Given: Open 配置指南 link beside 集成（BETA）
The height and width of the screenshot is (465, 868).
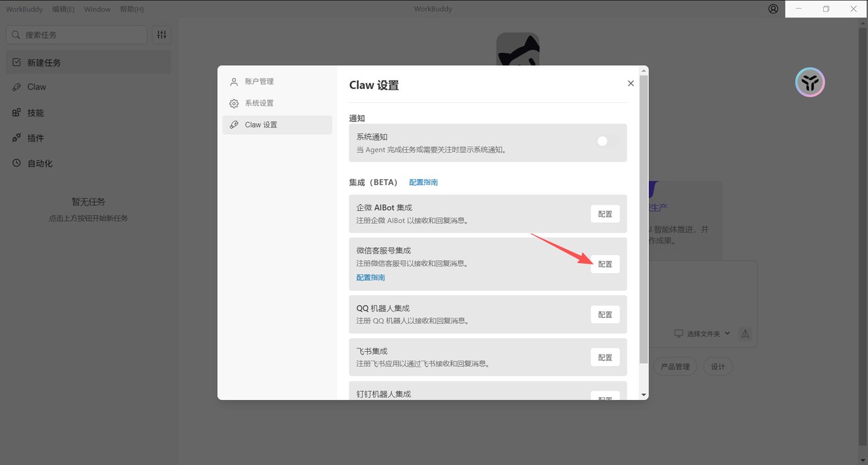Looking at the screenshot, I should 424,182.
